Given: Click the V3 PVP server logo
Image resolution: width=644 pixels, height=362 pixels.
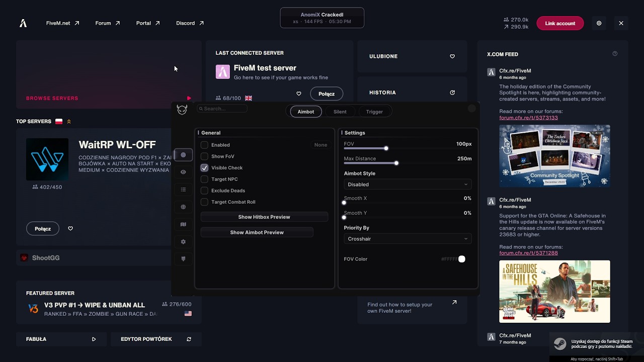Looking at the screenshot, I should coord(33,309).
